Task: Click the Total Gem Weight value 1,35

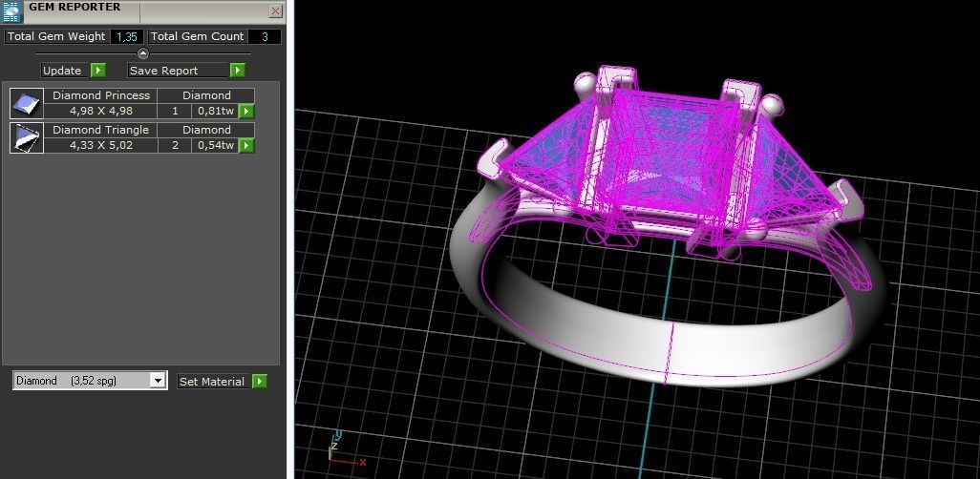Action: [x=127, y=37]
